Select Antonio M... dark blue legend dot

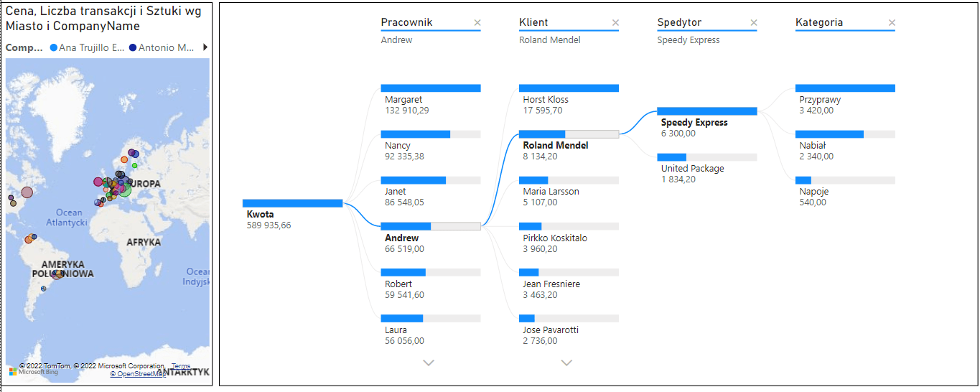click(x=133, y=48)
